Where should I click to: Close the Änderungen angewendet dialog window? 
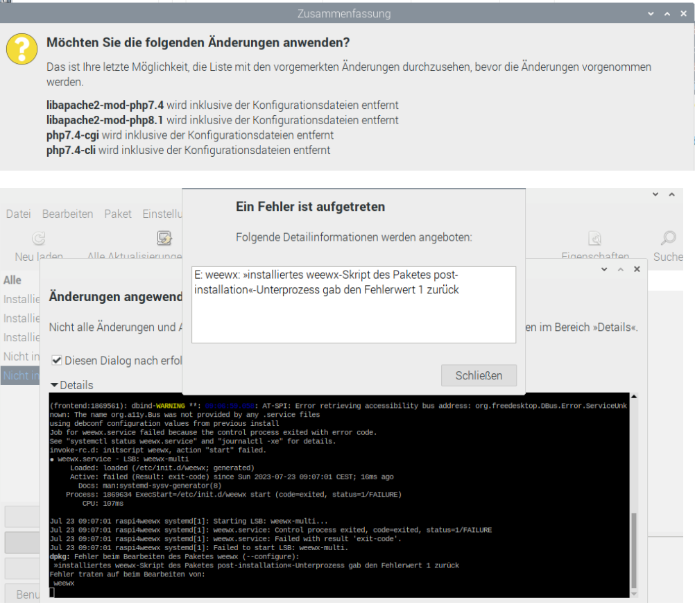[x=637, y=269]
